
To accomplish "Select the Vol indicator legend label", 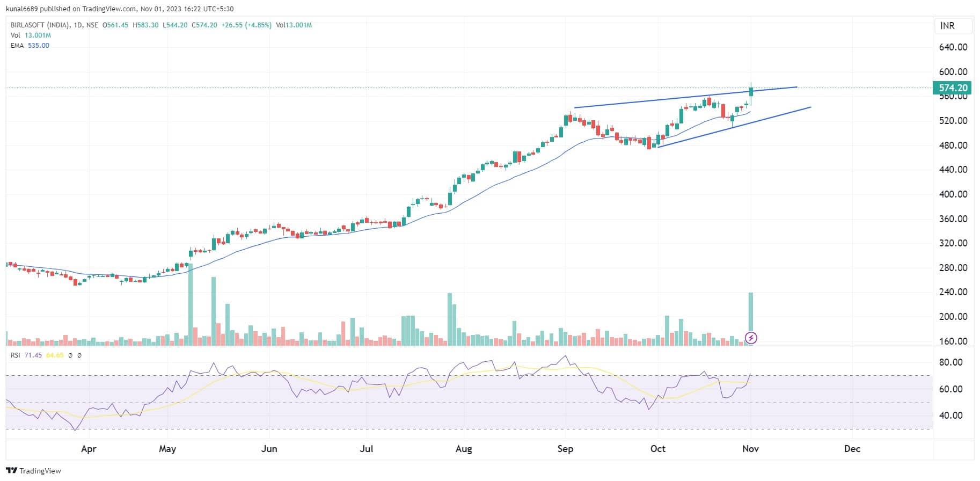I will coord(15,35).
